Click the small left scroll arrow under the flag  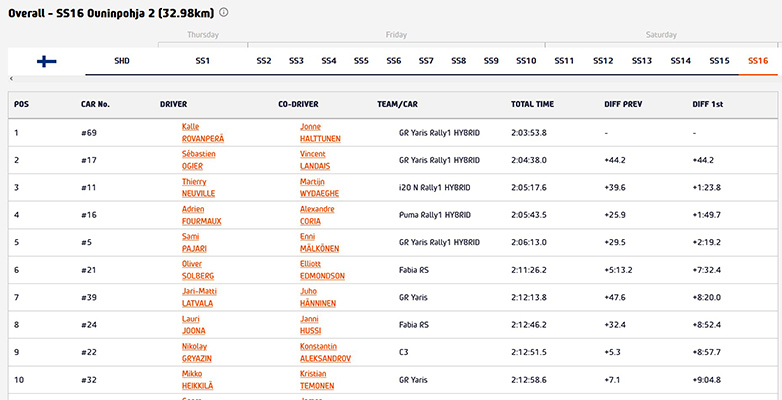11,78
